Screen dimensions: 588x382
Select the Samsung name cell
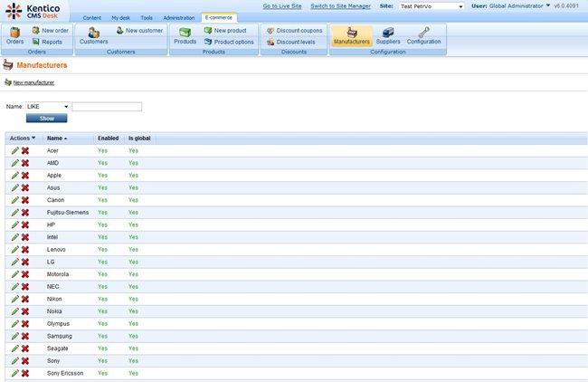60,336
